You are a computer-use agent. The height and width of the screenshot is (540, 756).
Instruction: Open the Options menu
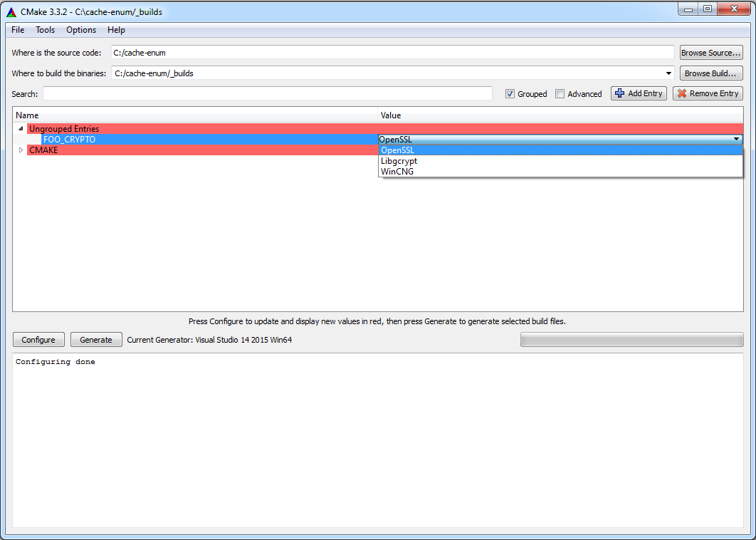(80, 30)
